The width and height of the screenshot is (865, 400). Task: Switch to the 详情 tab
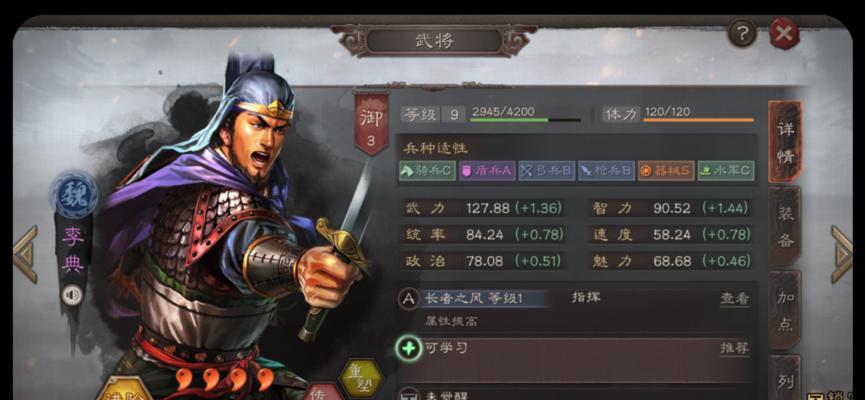click(785, 142)
